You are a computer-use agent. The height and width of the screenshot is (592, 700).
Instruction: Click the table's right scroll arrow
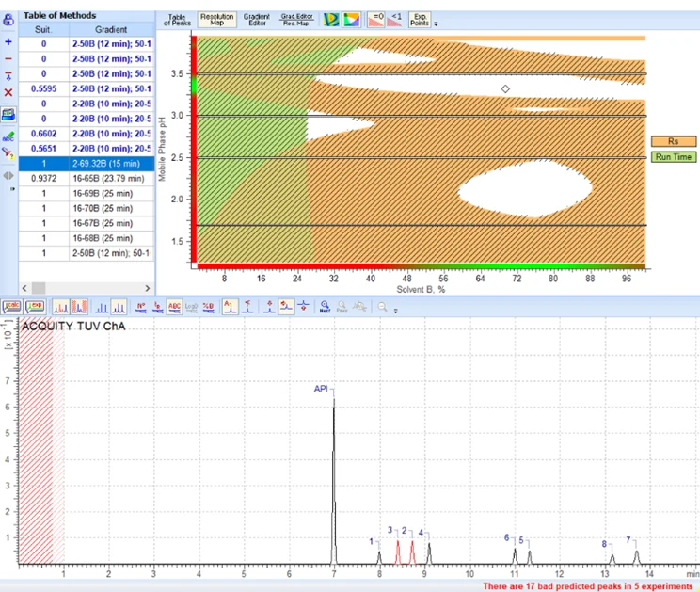click(x=148, y=288)
